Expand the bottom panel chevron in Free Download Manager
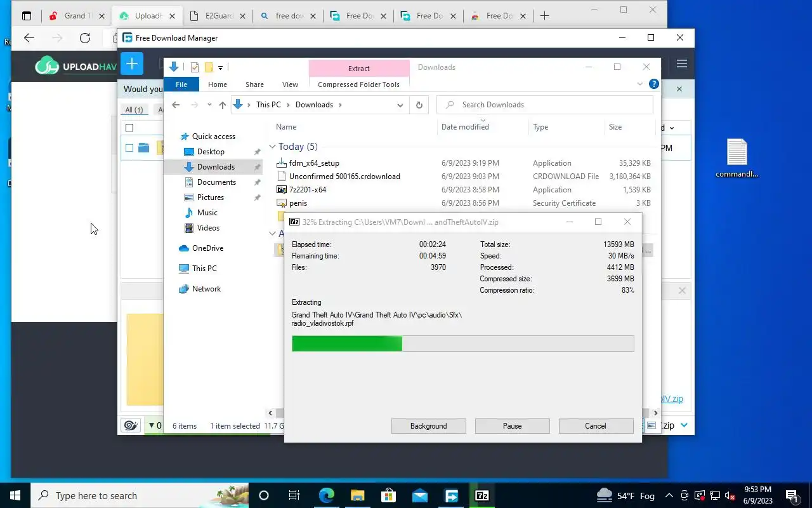This screenshot has height=508, width=812. (x=684, y=425)
